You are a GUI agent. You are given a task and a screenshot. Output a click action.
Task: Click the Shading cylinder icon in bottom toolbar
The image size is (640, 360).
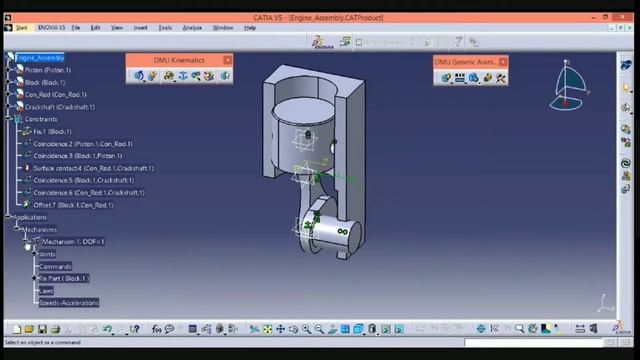tap(372, 329)
